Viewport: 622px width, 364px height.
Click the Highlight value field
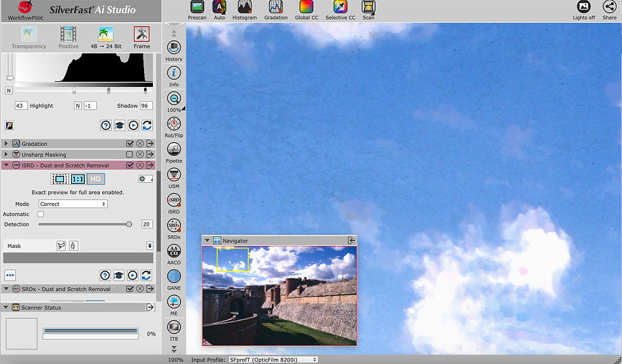coord(21,105)
